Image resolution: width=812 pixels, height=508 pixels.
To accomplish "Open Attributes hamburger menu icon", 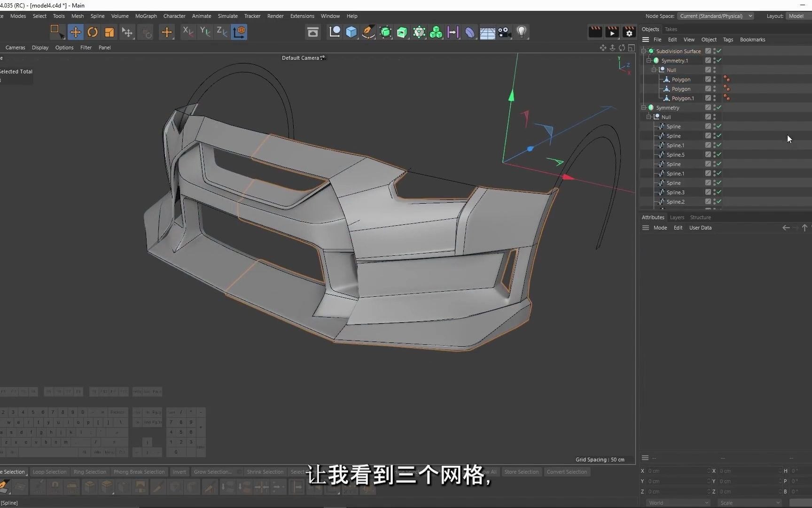I will tap(646, 228).
